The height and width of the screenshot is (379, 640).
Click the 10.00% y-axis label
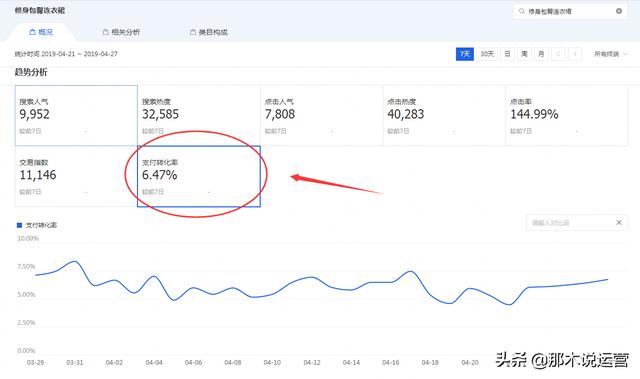28,238
